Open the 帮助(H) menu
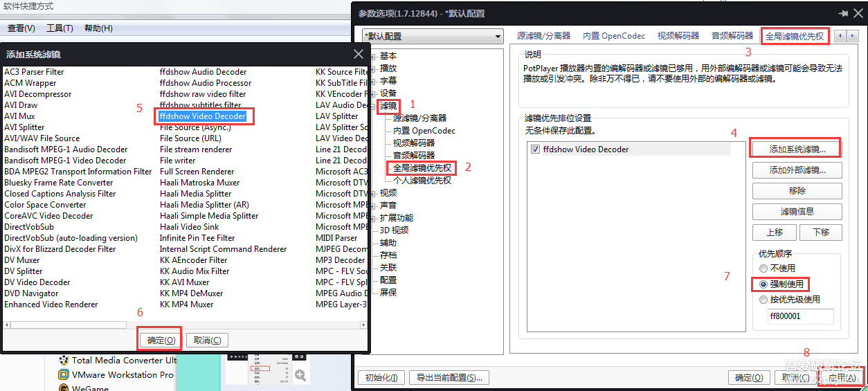 [x=98, y=28]
